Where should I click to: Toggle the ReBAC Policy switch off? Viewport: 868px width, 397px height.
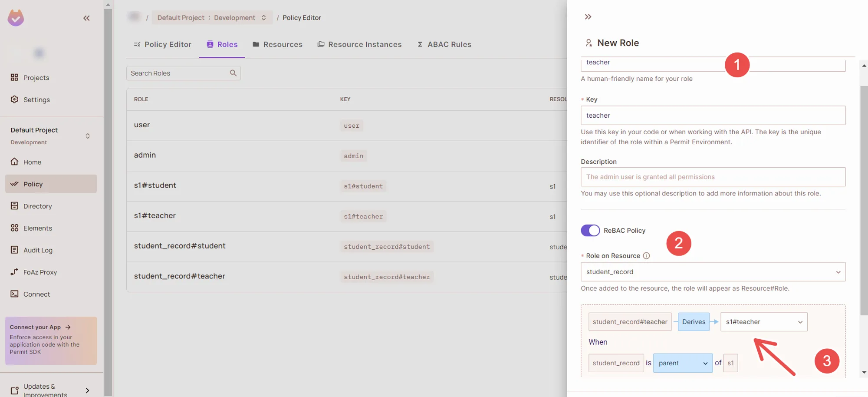(x=590, y=230)
